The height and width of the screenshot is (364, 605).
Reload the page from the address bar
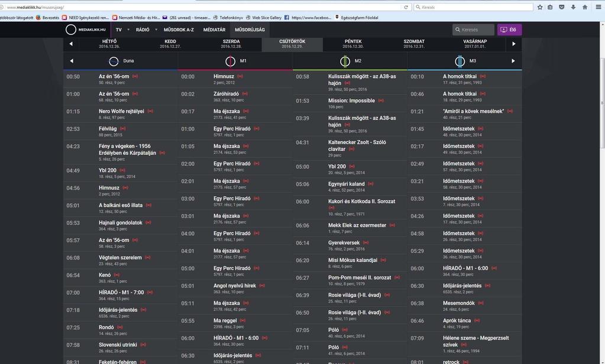[406, 7]
